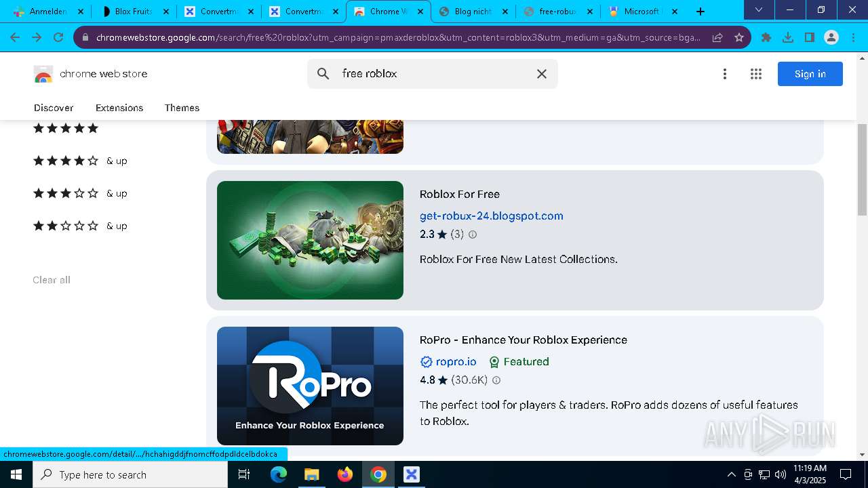Image resolution: width=868 pixels, height=488 pixels.
Task: Open the Windows Start menu
Action: [16, 474]
